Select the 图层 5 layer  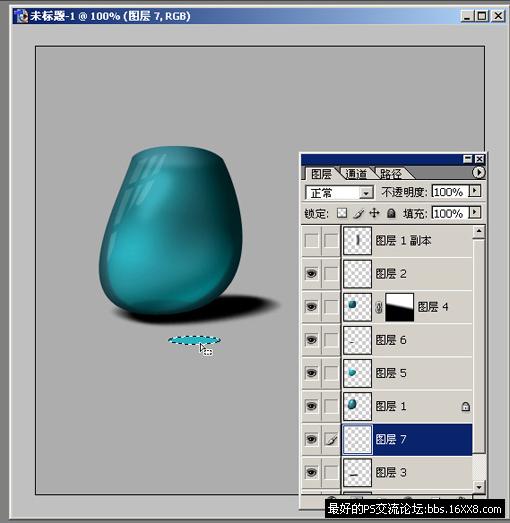[x=407, y=373]
